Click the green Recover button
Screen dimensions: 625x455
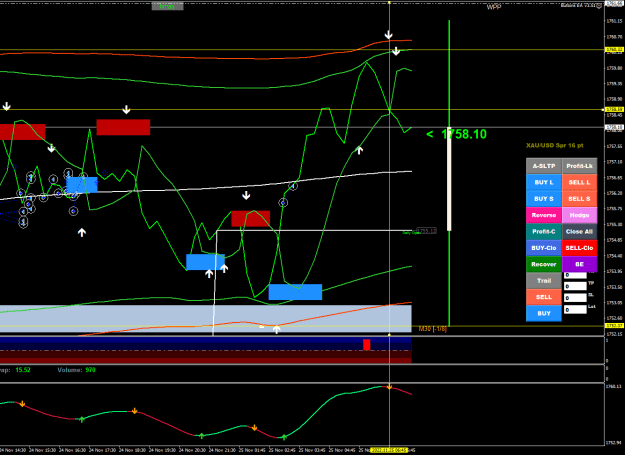click(x=544, y=264)
